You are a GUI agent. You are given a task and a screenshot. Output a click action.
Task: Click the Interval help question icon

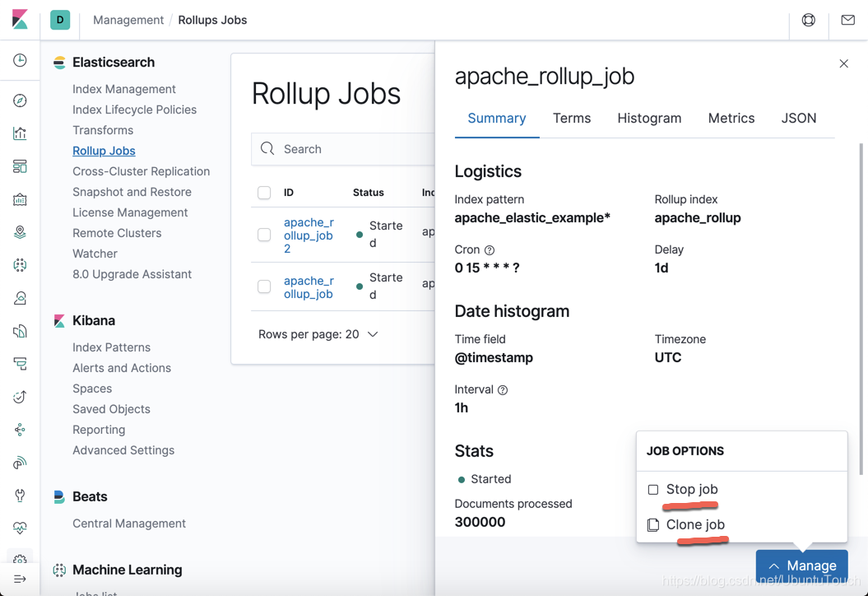pos(503,390)
